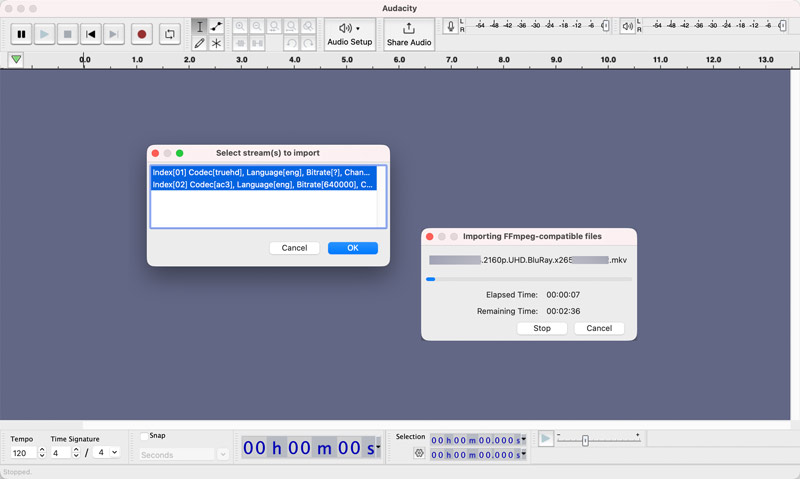Click timeline ruler at 5.0 mark
This screenshot has height=479, width=800.
tap(347, 60)
